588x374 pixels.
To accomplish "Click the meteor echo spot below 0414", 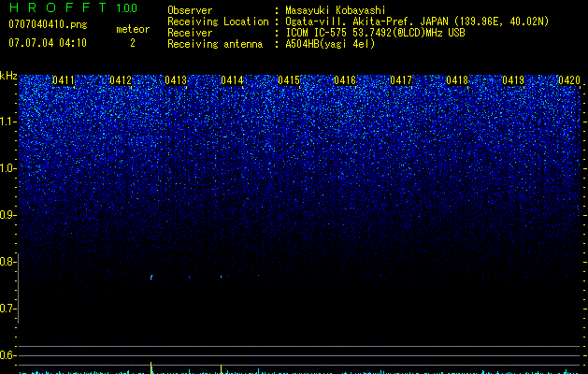I will (x=222, y=277).
